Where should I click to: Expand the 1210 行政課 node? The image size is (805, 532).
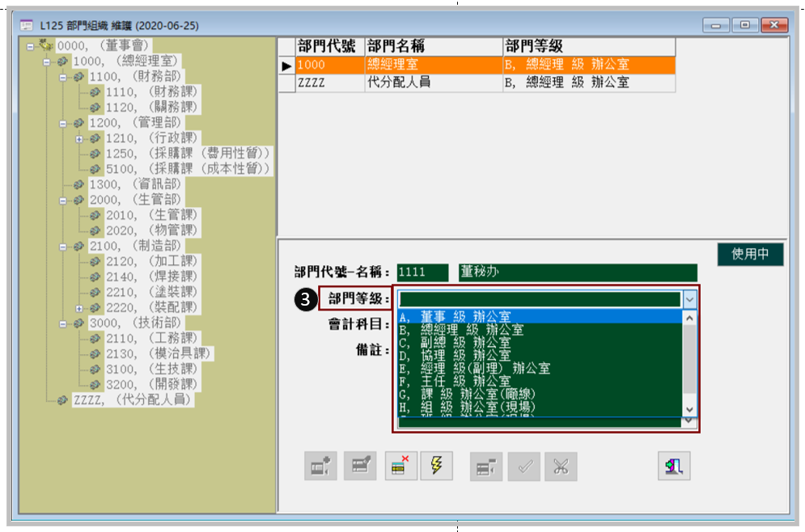click(79, 139)
